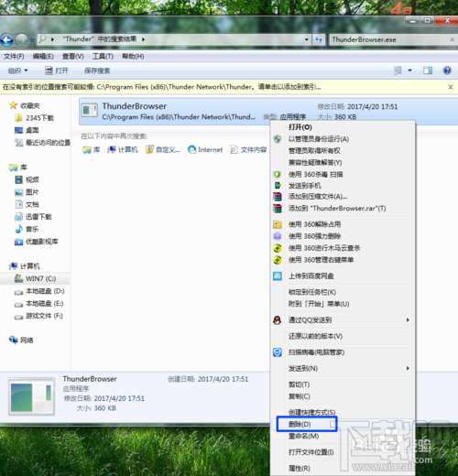458x476 pixels.
Task: Open the 工具(T) menu
Action: 103,57
